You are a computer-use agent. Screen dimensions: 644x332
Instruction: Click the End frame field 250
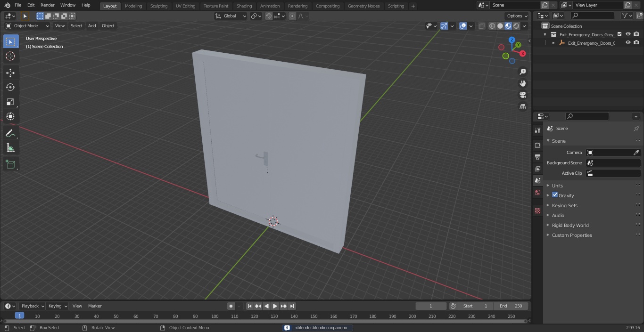(x=511, y=306)
